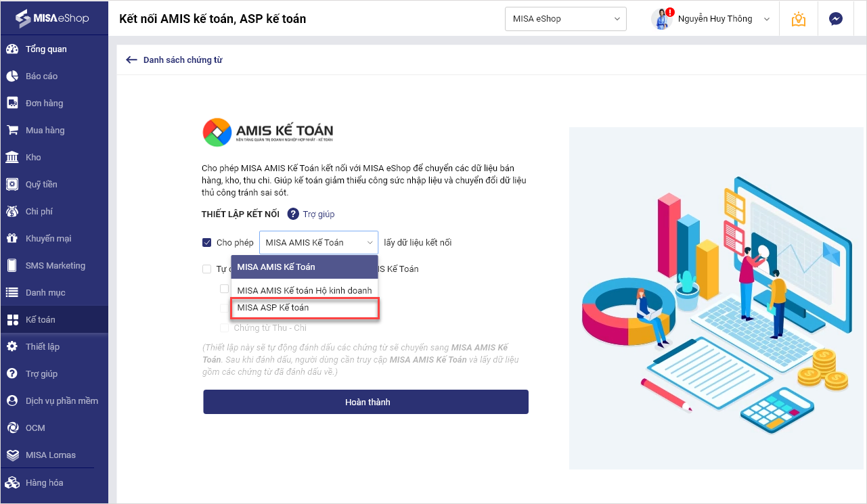
Task: Go to Kế toán in the sidebar
Action: point(41,319)
